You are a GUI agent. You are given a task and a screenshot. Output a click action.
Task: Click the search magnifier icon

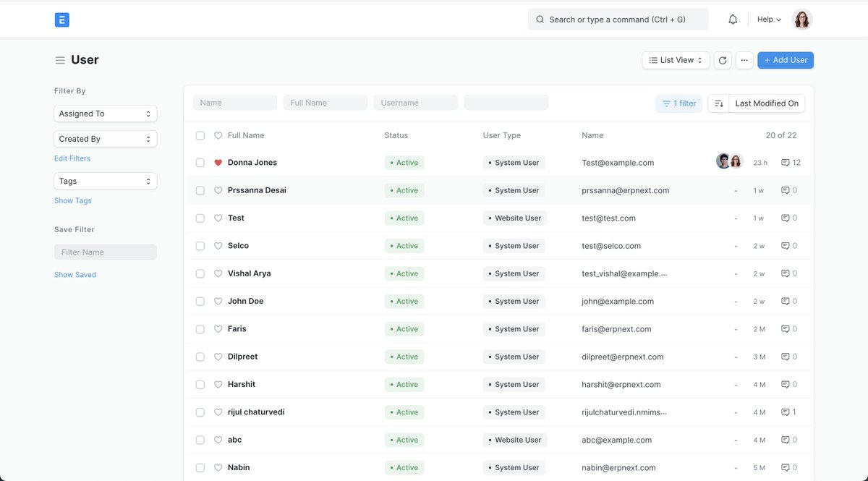pos(540,20)
